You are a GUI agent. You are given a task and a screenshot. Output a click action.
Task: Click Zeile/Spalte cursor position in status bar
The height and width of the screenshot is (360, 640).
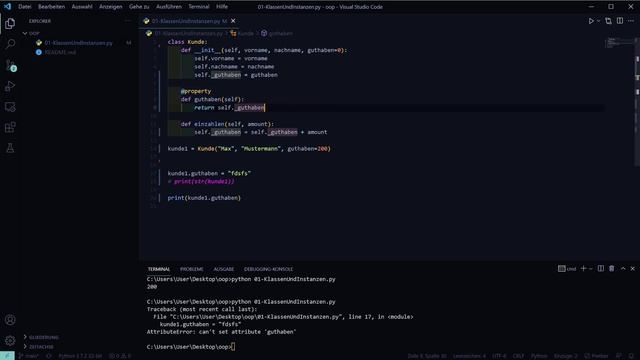427,356
